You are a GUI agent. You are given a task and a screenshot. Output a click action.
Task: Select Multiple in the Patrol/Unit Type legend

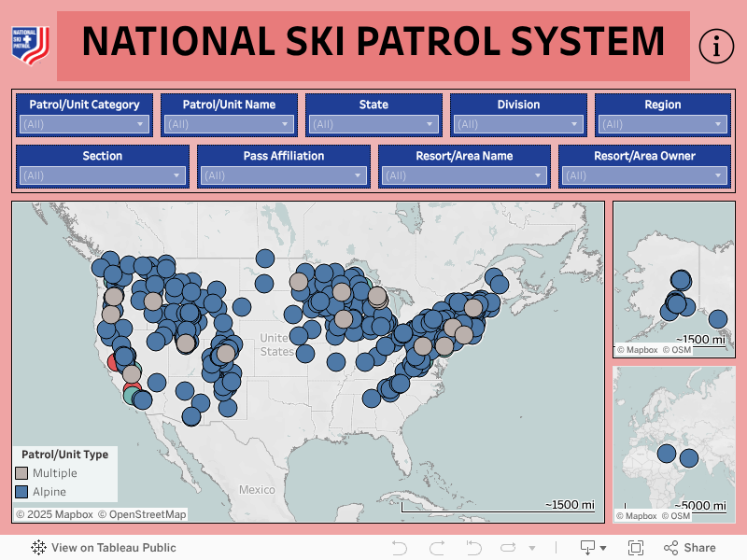[x=54, y=473]
